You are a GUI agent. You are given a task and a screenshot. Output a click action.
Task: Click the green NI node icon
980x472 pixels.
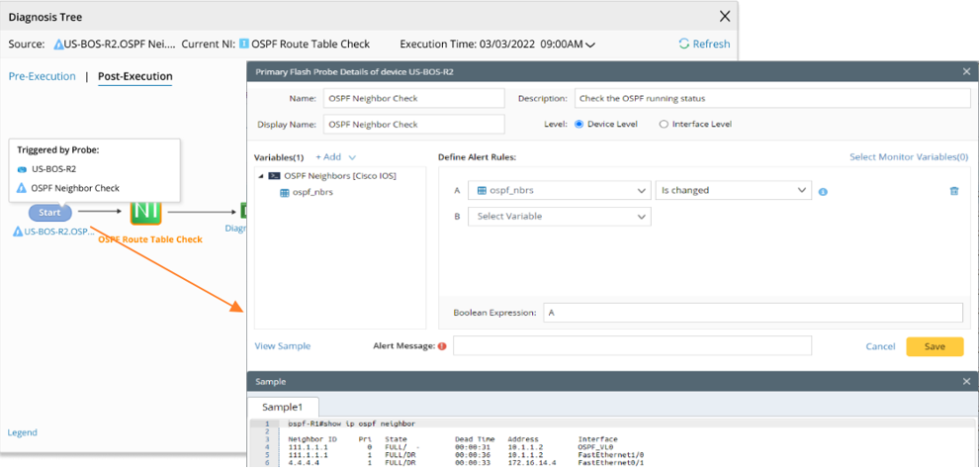pos(145,211)
